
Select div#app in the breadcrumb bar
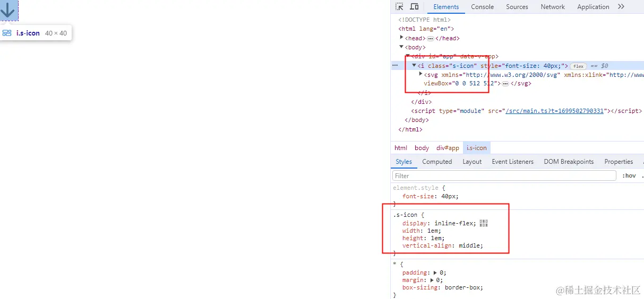tap(448, 148)
